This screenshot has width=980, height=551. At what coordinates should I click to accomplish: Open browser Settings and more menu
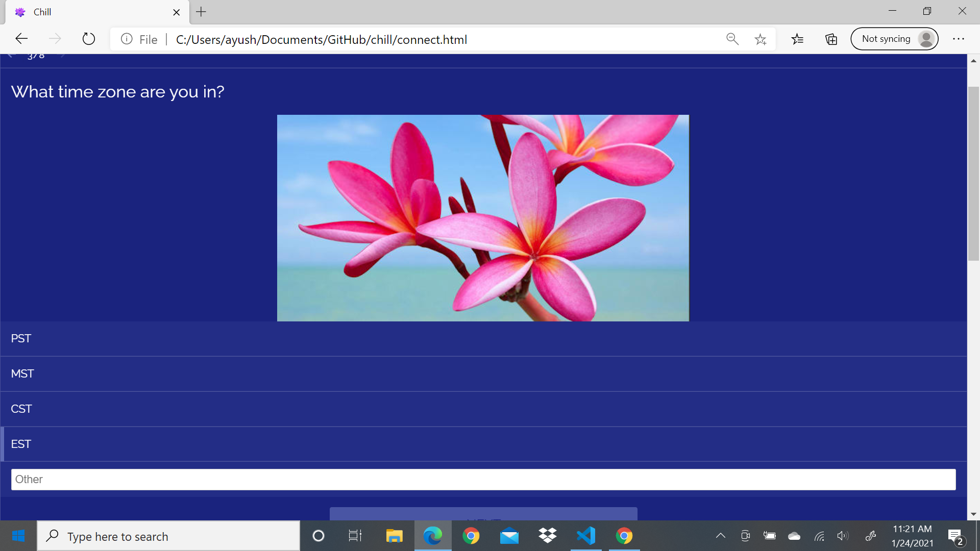958,39
